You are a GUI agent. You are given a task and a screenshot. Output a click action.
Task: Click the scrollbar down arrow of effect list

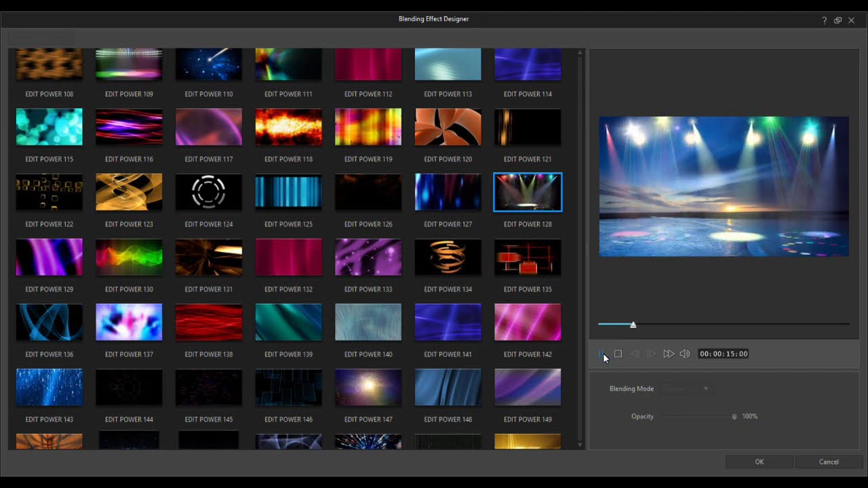pyautogui.click(x=580, y=445)
